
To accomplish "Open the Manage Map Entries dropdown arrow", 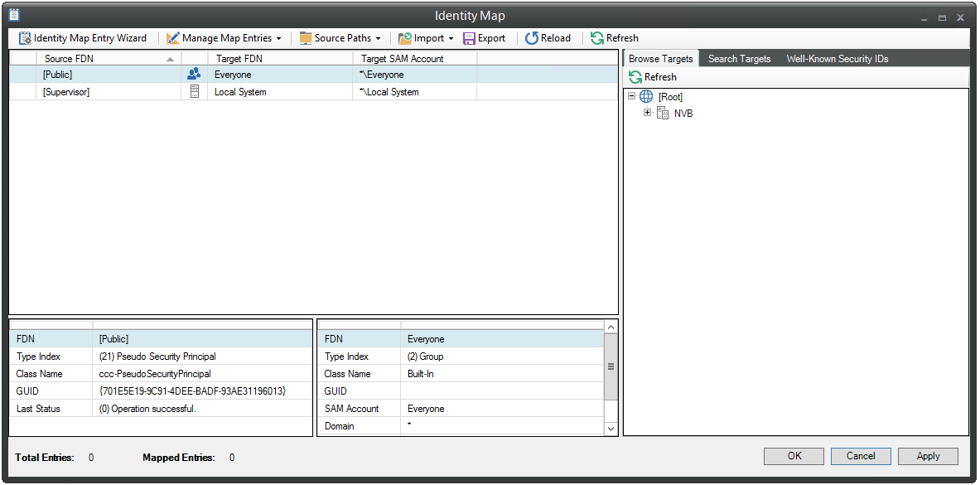I will (x=278, y=39).
